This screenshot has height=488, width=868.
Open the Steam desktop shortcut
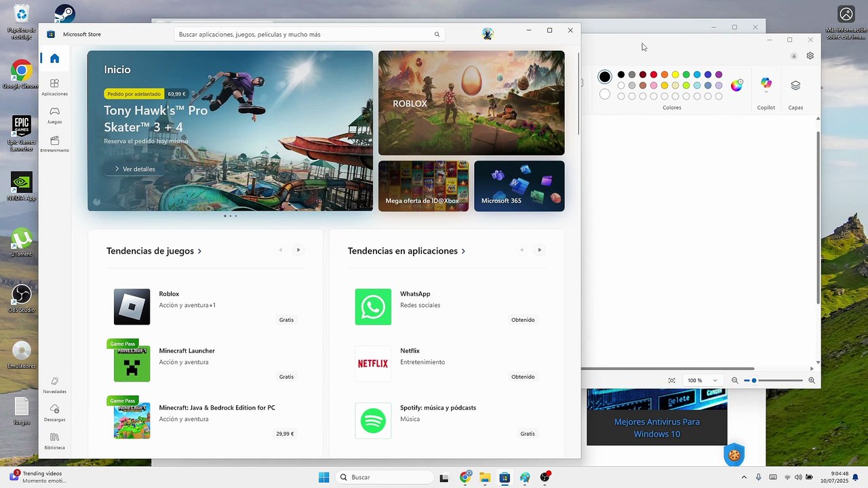point(64,14)
